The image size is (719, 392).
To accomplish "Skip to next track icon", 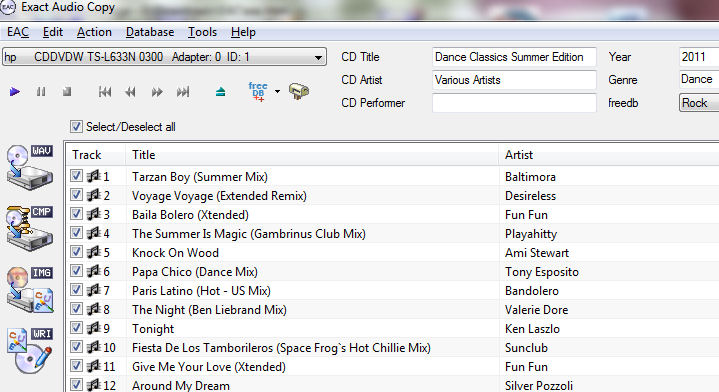I will [183, 92].
